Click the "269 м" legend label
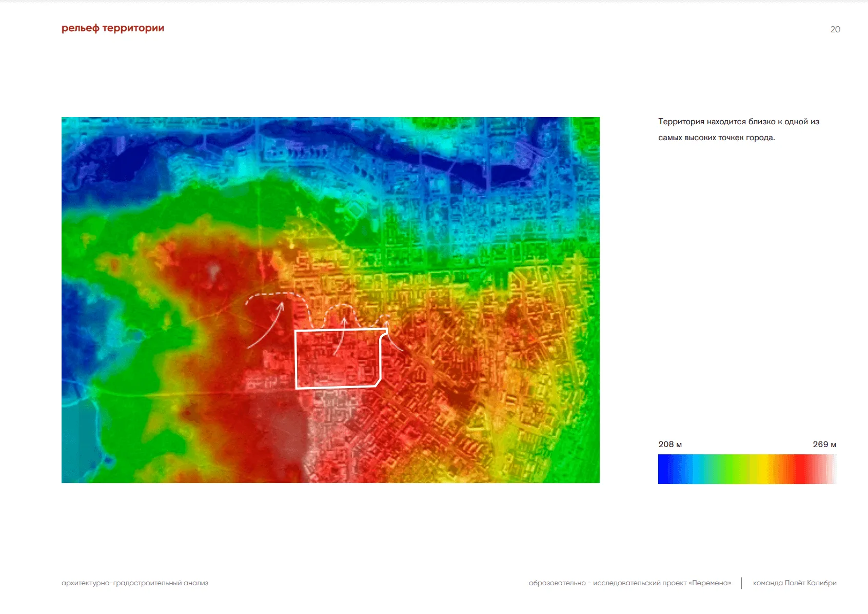868x614 pixels. click(824, 445)
